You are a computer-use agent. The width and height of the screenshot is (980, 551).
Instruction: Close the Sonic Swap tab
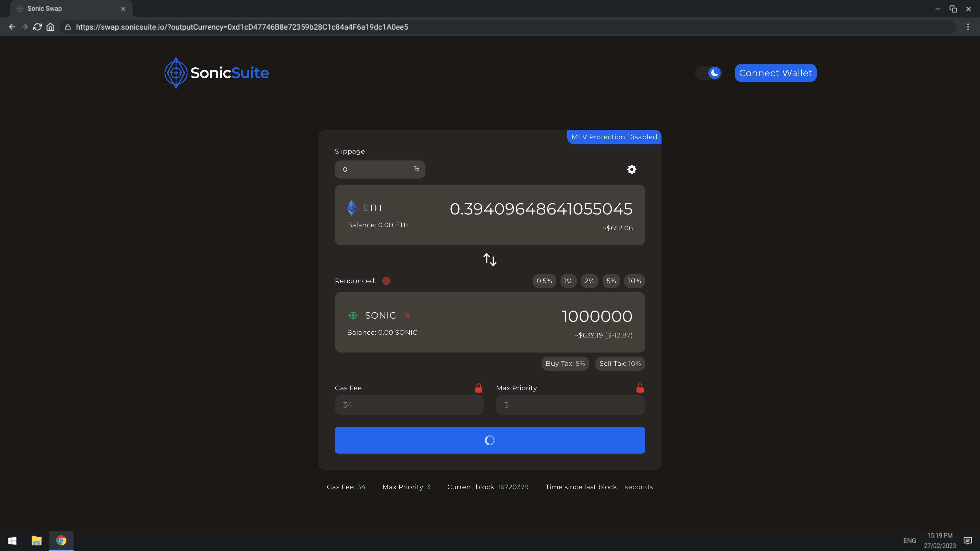point(123,9)
